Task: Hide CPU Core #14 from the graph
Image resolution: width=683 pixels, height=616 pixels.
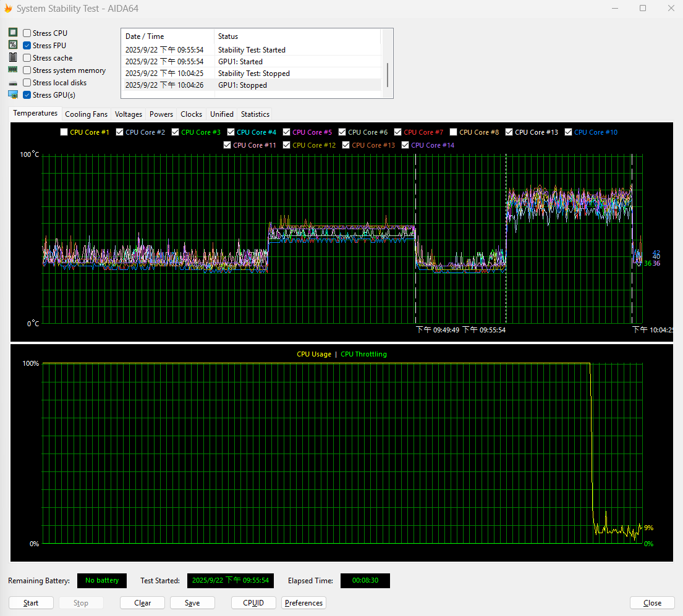Action: (405, 145)
